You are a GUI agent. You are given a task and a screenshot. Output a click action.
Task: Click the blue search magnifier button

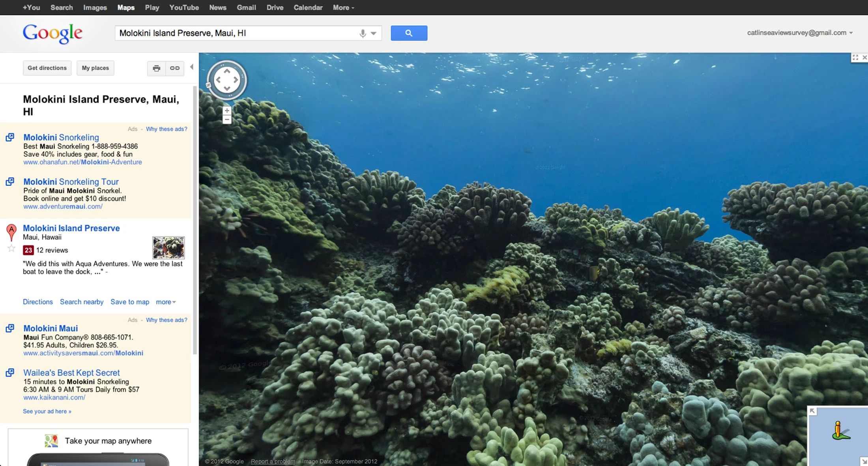[409, 33]
